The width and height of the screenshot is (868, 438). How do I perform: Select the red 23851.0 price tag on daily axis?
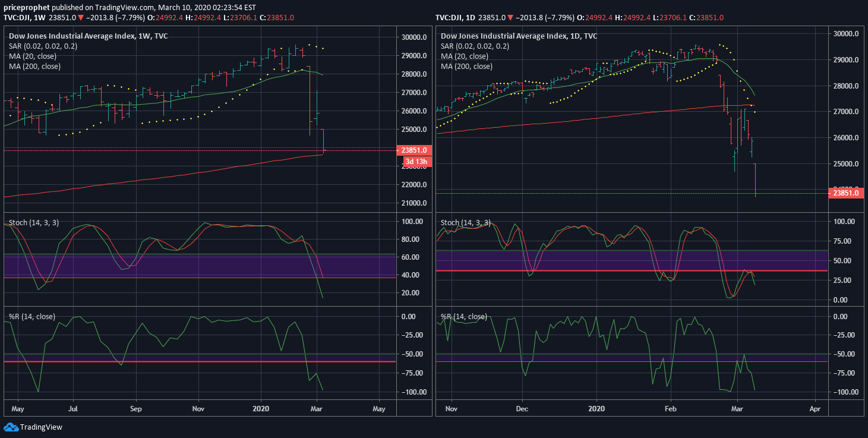point(845,193)
